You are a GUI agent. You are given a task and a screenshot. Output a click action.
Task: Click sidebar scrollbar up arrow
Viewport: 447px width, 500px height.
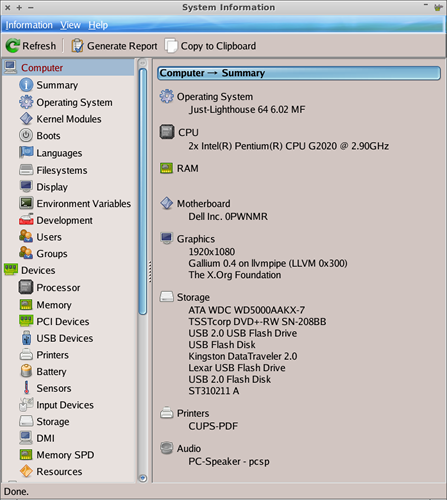(143, 63)
